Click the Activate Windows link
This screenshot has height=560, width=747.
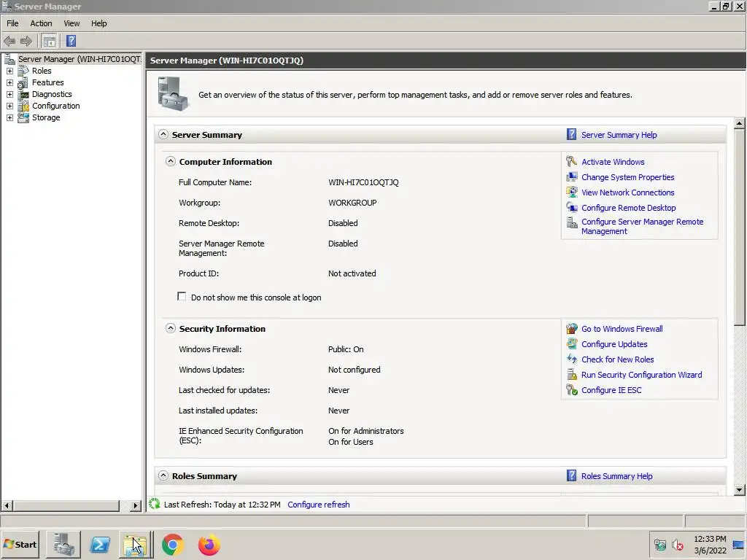pyautogui.click(x=613, y=162)
